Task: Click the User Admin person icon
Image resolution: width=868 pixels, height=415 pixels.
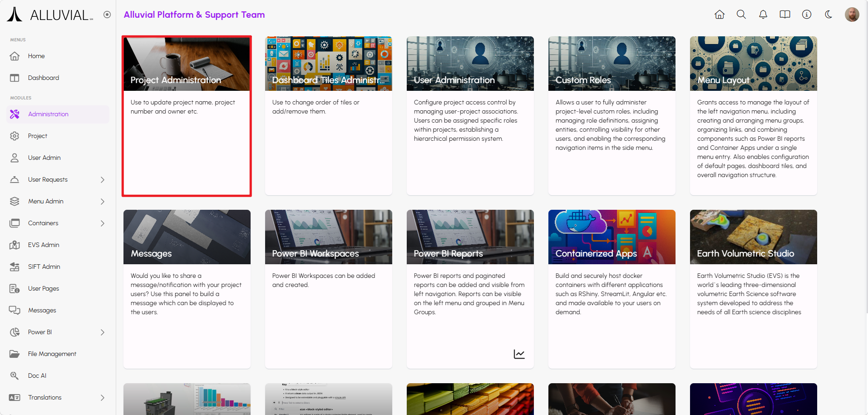Action: tap(15, 158)
